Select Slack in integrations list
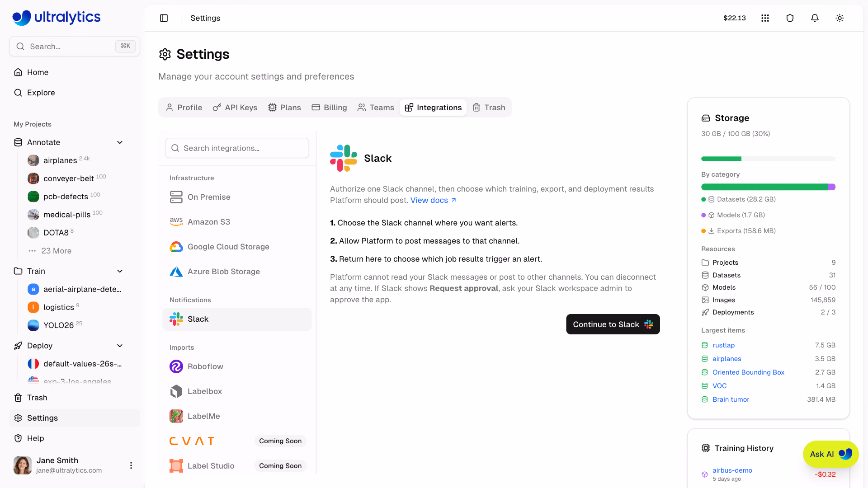Image resolution: width=868 pixels, height=488 pixels. pyautogui.click(x=237, y=319)
